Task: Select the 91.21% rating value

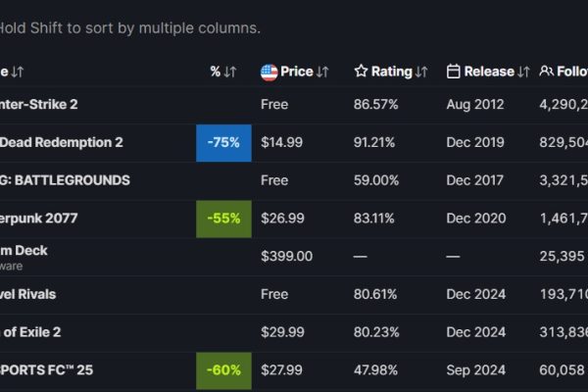Action: pyautogui.click(x=374, y=142)
